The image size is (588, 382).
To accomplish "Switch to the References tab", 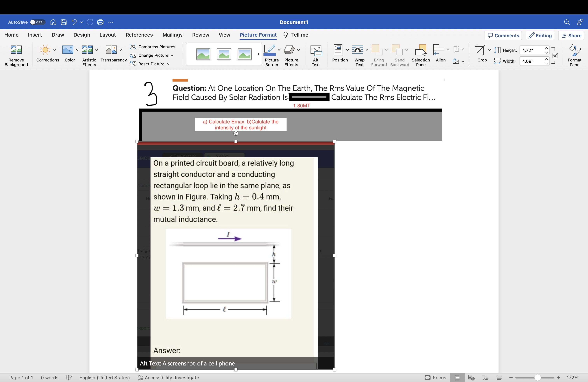I will pos(139,35).
